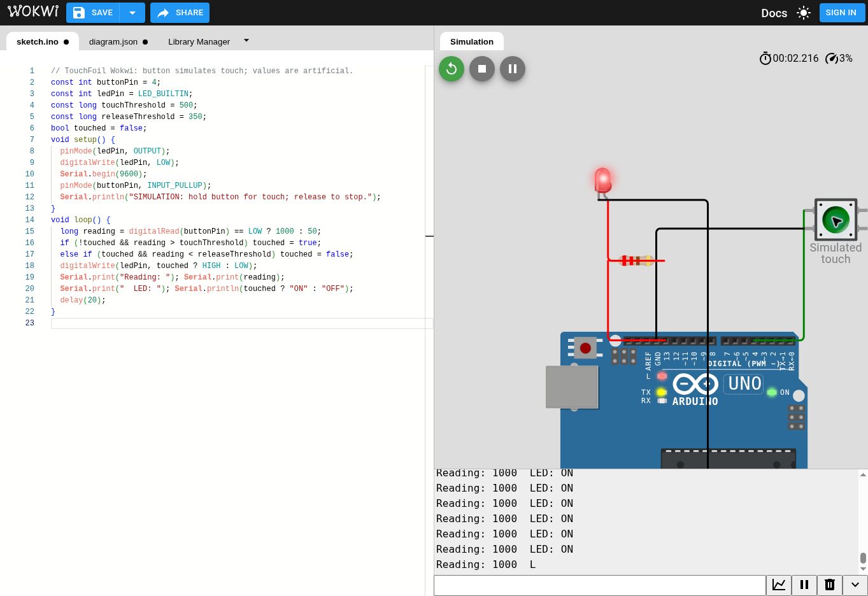Screen dimensions: 868x596
Task: Click the simulation speed gauge icon
Action: pyautogui.click(x=831, y=59)
